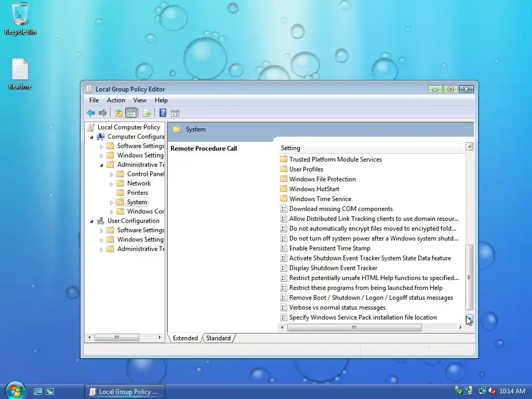Screen dimensions: 532x399
Task: Click the Setting column header
Action: [369, 148]
